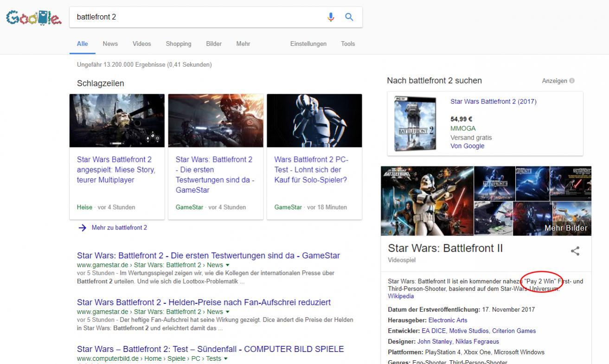
Task: Open dropdown arrow of Helden-Preise result URL
Action: click(x=227, y=312)
